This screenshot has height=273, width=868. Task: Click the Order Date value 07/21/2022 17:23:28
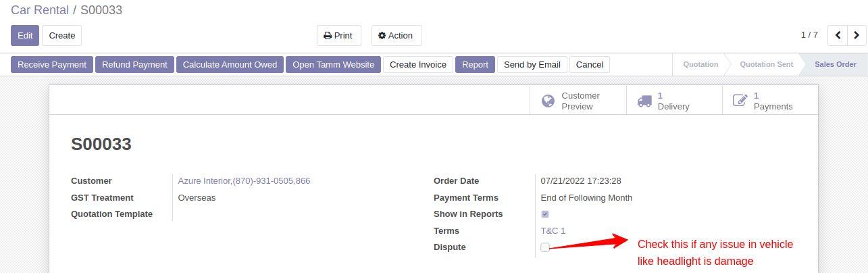[x=581, y=181]
